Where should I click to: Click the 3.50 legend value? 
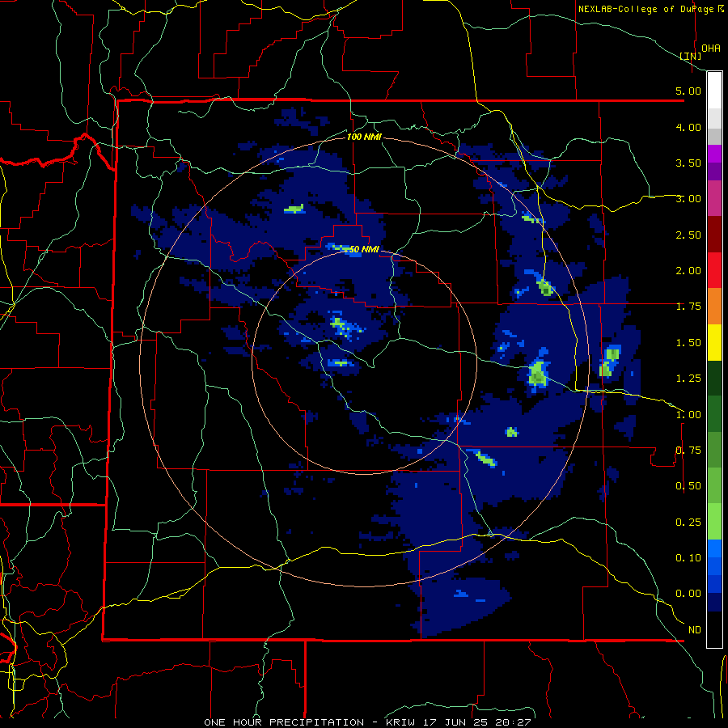click(x=688, y=163)
